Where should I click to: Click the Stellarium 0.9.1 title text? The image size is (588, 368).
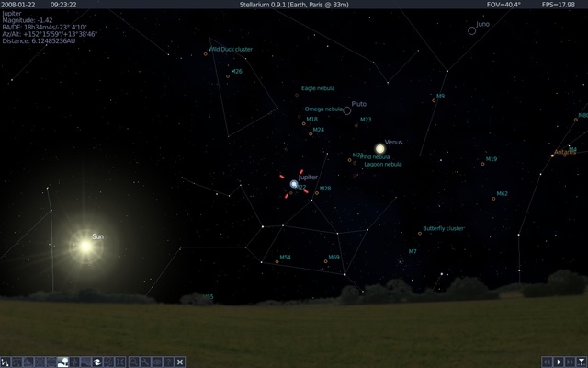click(x=294, y=5)
